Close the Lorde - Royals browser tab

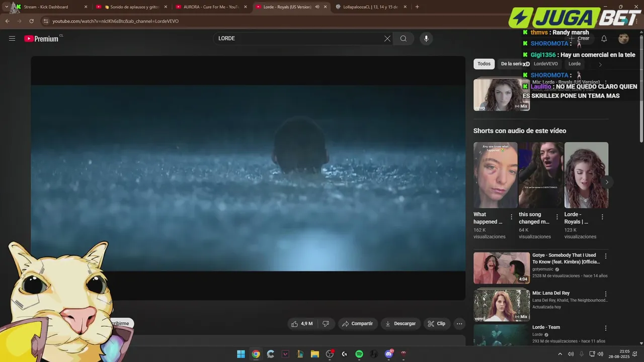(x=326, y=7)
